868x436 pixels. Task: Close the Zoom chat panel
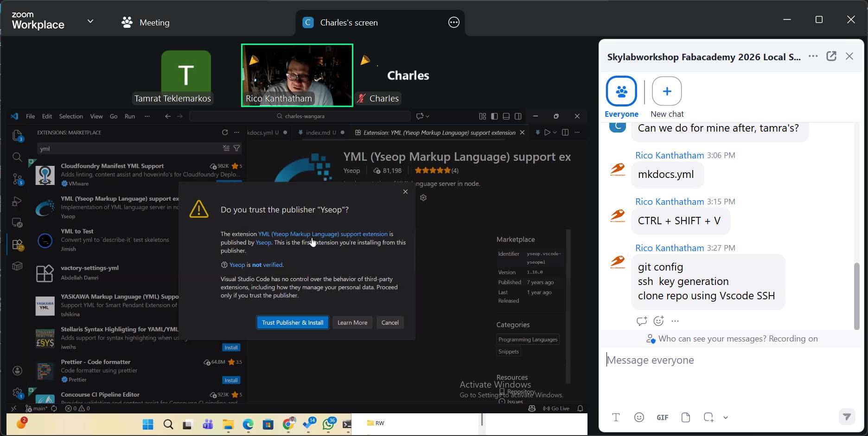[849, 56]
